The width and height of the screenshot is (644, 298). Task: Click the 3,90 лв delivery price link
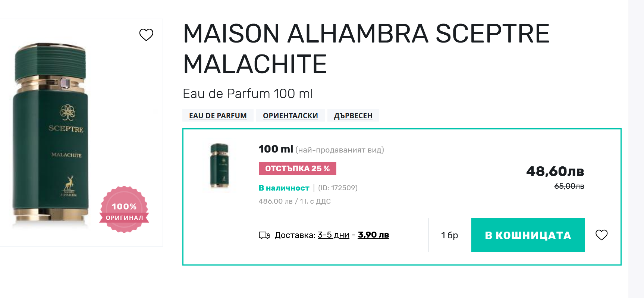pos(373,235)
